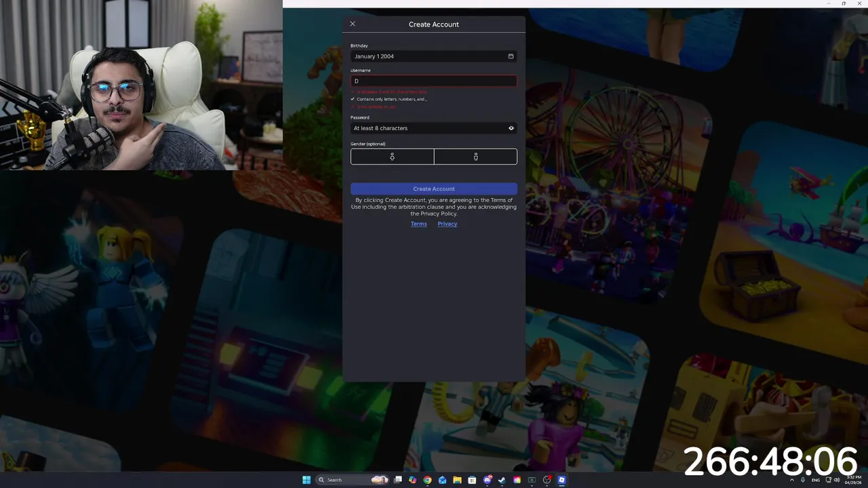
Task: Open Task View from taskbar
Action: click(398, 480)
